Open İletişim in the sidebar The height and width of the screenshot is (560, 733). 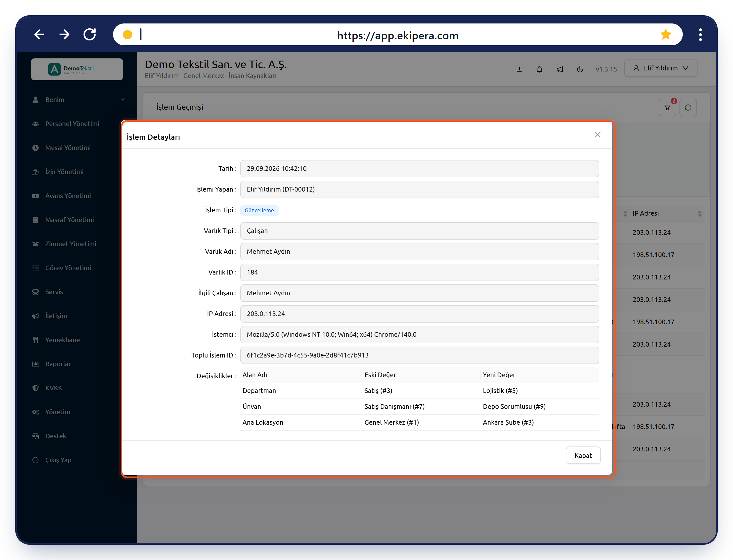tap(56, 316)
